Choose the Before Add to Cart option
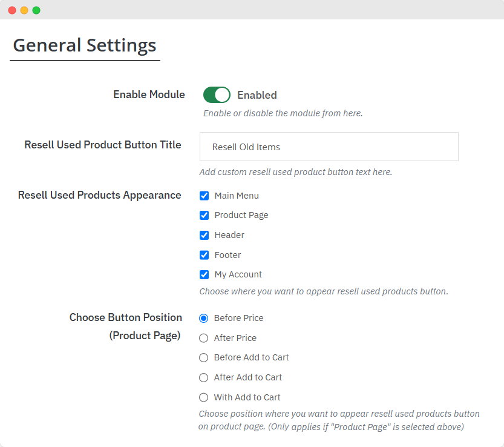Image resolution: width=504 pixels, height=447 pixels. 203,357
